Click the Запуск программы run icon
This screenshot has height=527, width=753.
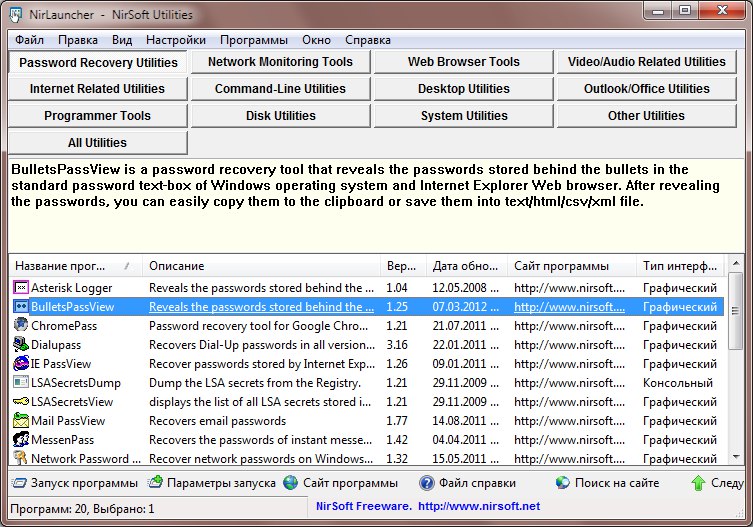[x=19, y=483]
